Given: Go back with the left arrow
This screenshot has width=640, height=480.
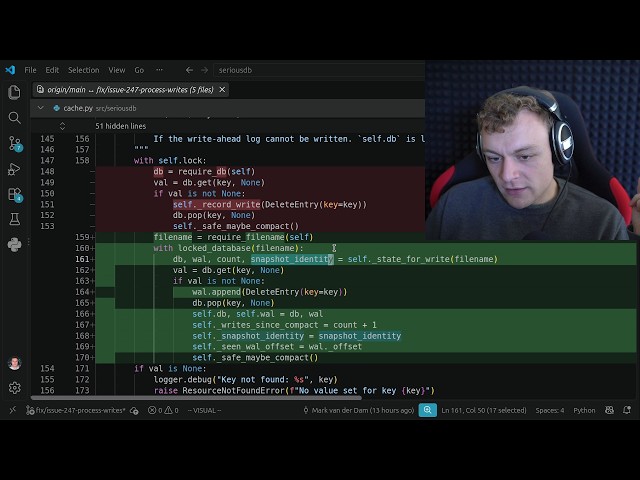Looking at the screenshot, I should pos(189,70).
